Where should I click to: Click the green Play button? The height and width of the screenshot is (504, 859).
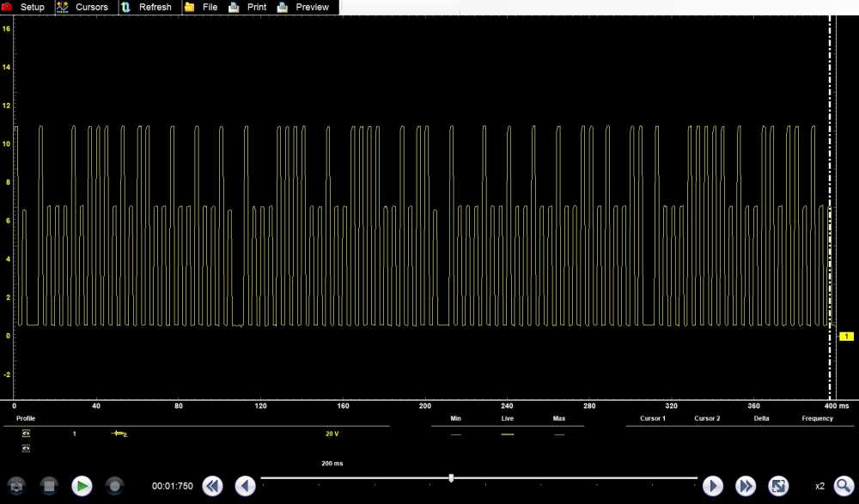(82, 486)
